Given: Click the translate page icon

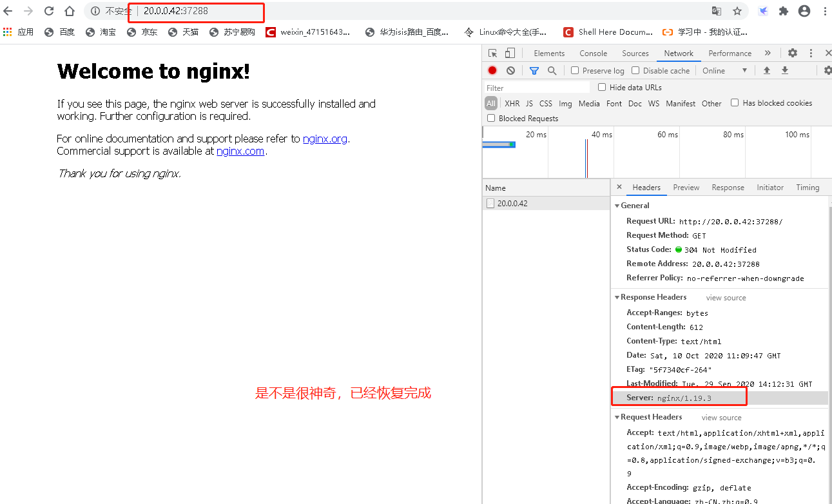Looking at the screenshot, I should pos(717,11).
